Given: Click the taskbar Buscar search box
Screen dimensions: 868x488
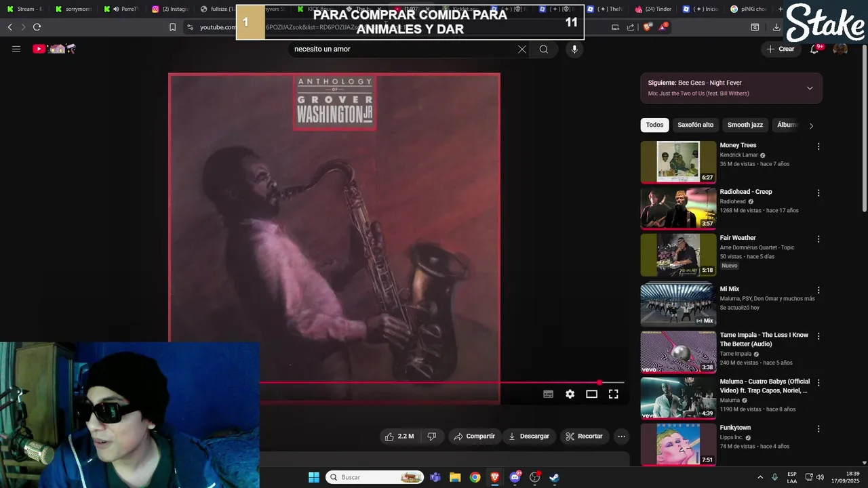Looking at the screenshot, I should point(375,477).
